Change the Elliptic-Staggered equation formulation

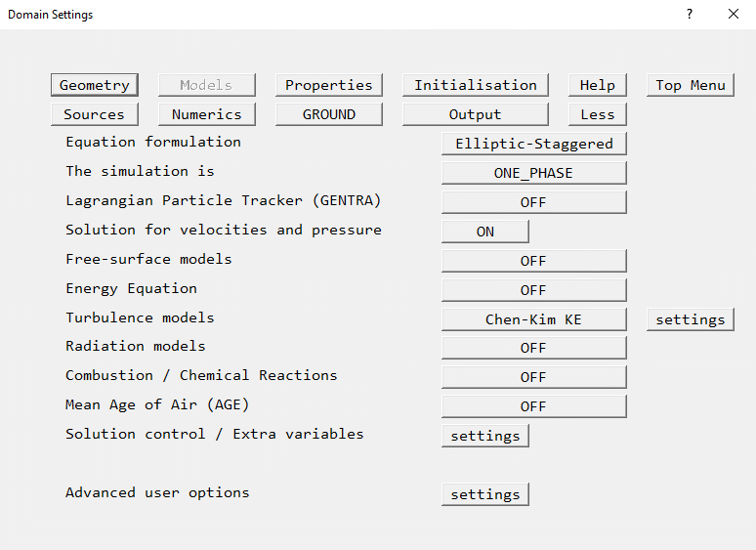533,144
